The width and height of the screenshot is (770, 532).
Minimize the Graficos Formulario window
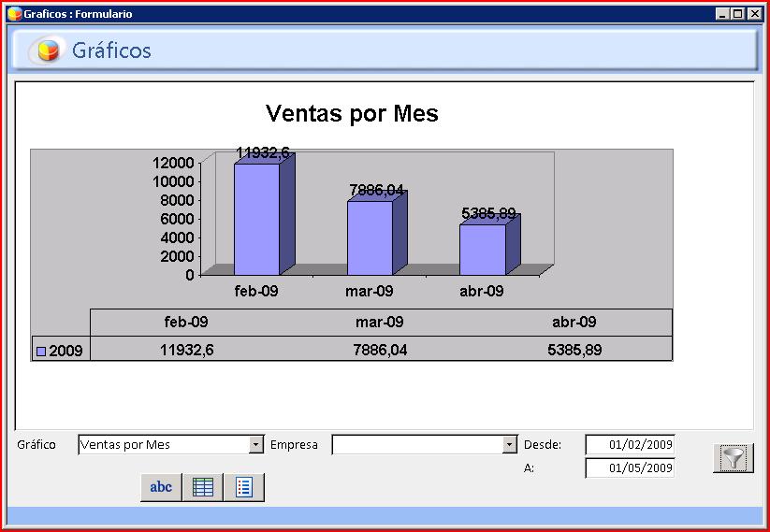(x=722, y=14)
